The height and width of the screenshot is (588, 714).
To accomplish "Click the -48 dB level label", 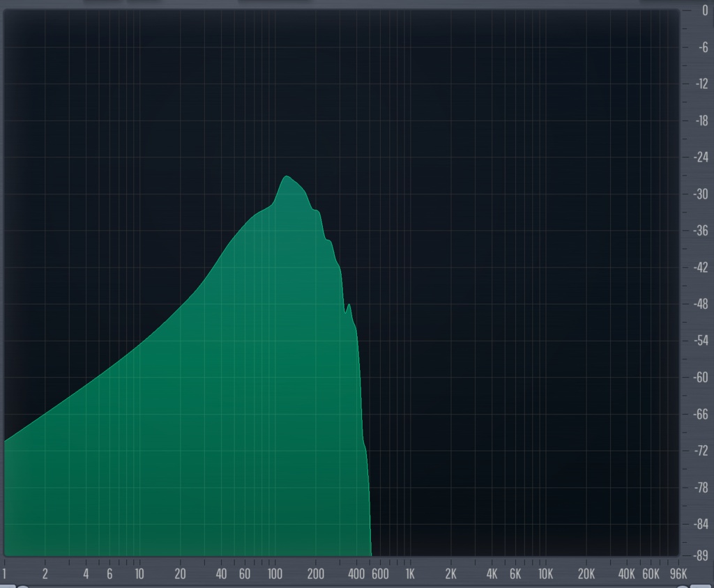I will tap(701, 304).
